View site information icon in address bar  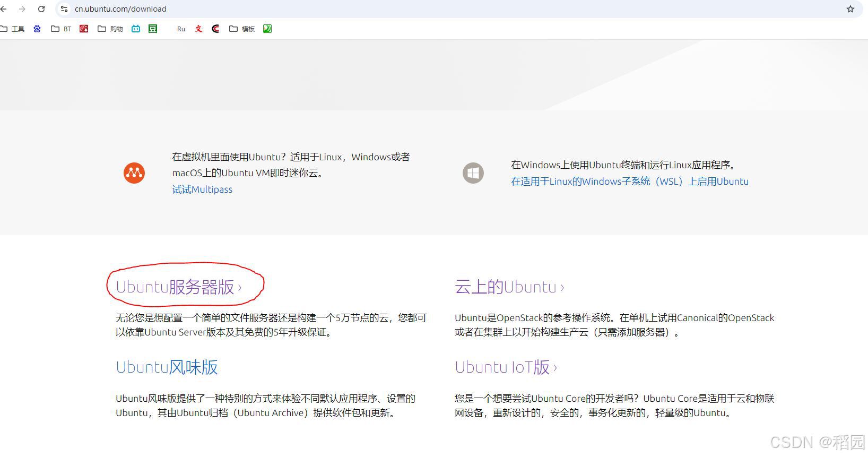point(64,9)
